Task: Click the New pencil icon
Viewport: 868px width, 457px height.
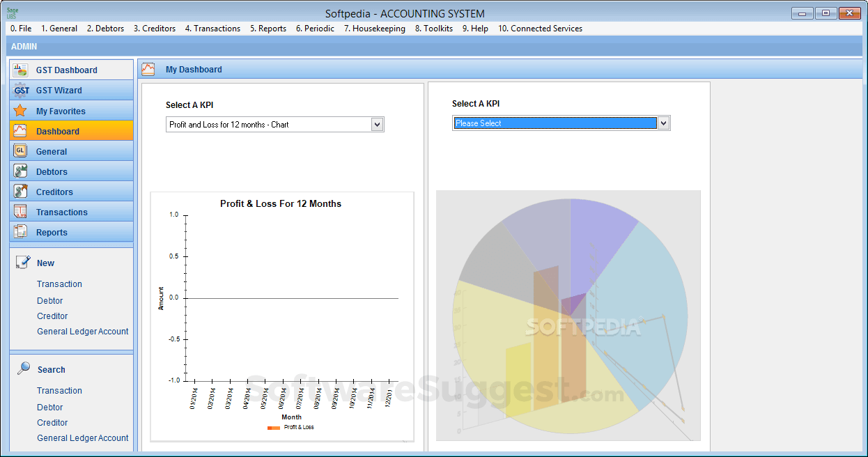Action: (22, 261)
